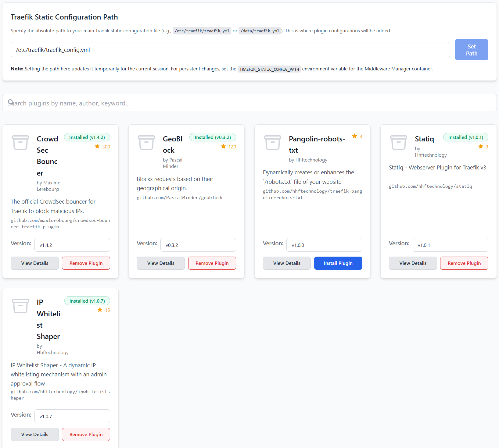Focus the Traefik config path input
The width and height of the screenshot is (499, 448).
point(230,50)
